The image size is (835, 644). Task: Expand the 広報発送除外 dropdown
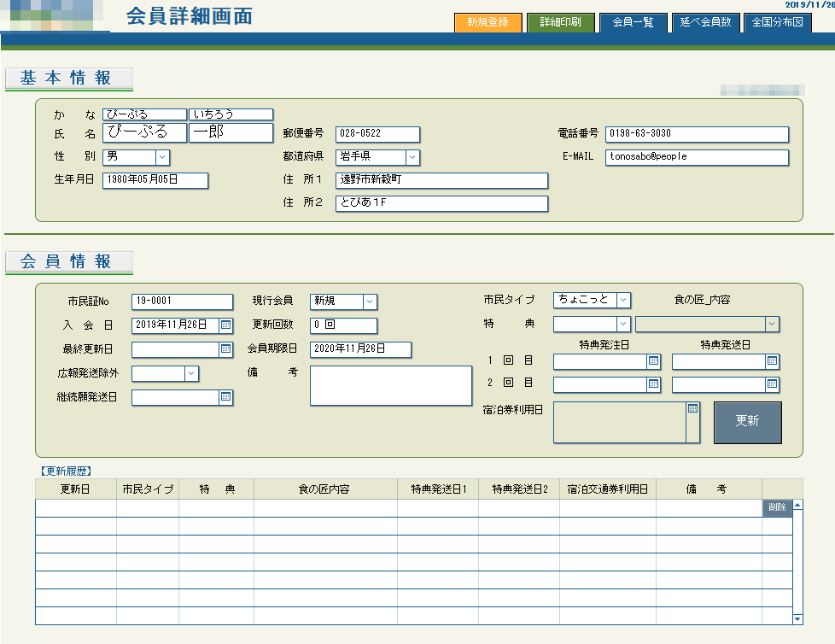(192, 373)
